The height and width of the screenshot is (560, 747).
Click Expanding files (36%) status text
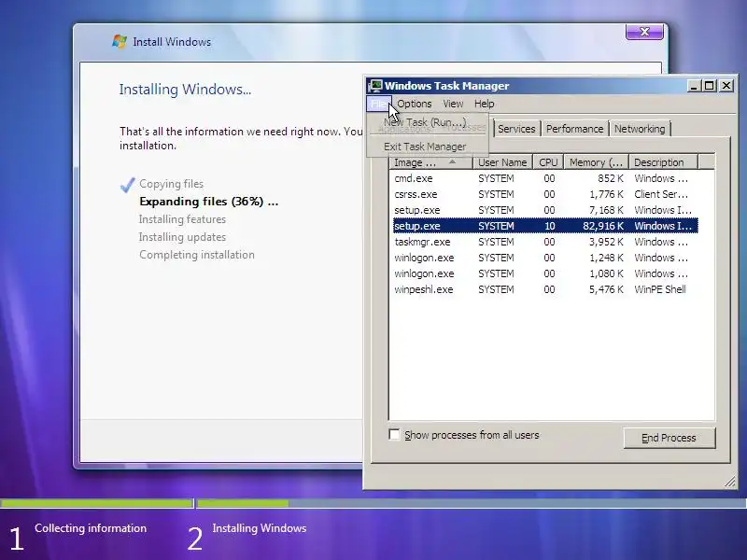[x=208, y=202]
